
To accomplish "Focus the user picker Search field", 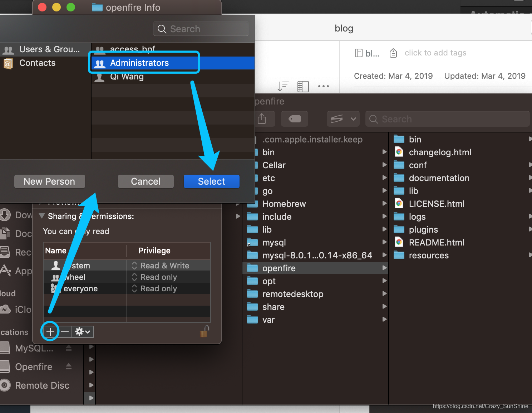I will coord(201,29).
